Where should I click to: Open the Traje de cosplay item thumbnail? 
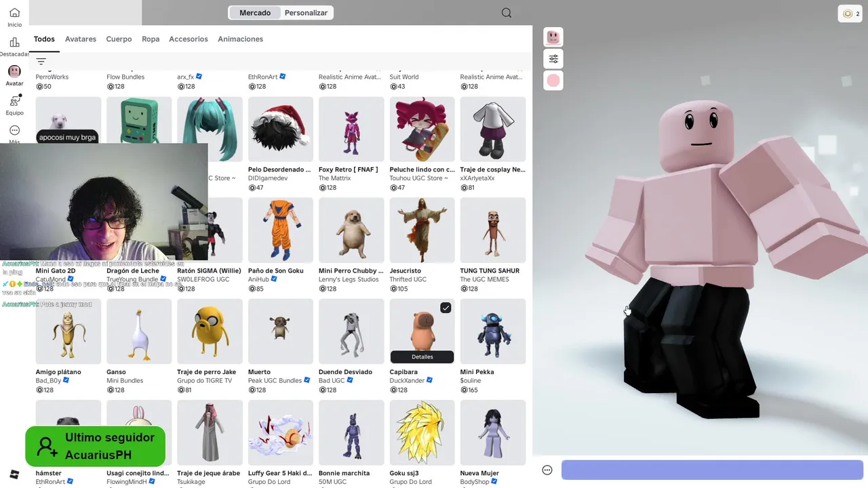click(493, 129)
